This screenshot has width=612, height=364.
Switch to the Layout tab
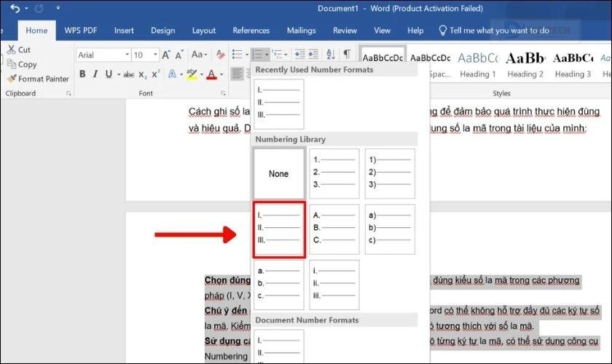[x=204, y=31]
